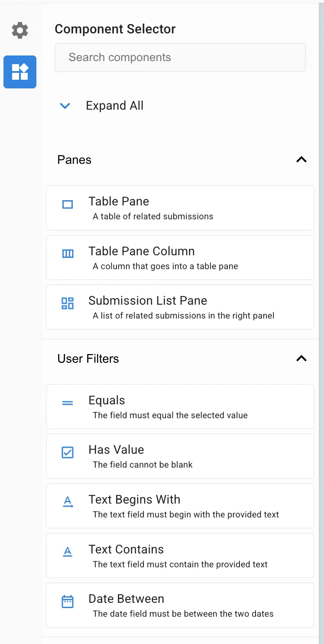Select the blue component panel sidebar icon
This screenshot has width=324, height=644.
click(19, 72)
